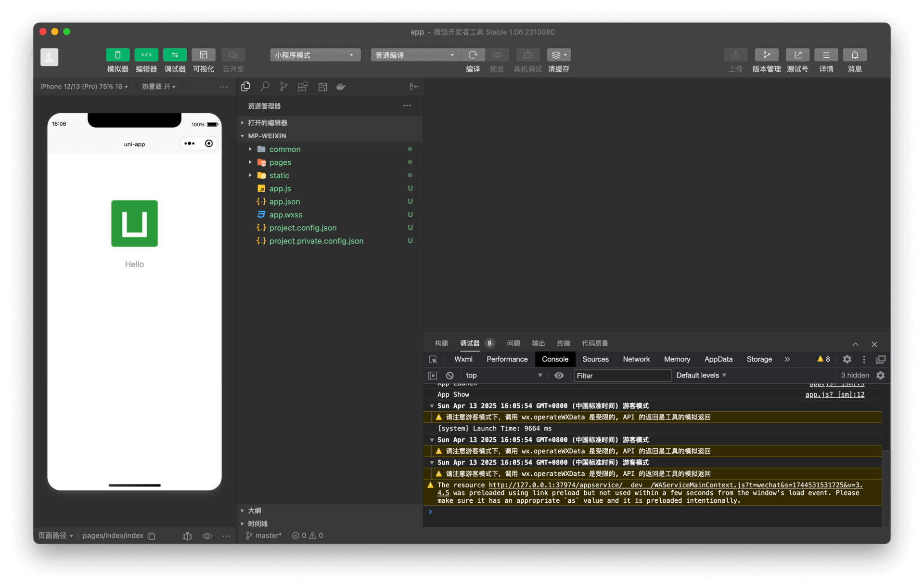Open project.config.json in file tree
The image size is (924, 588).
point(303,228)
